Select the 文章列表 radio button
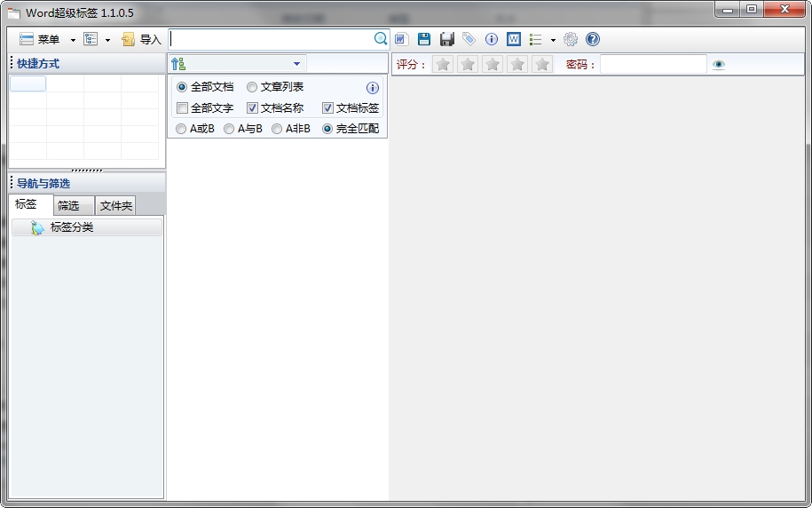This screenshot has height=508, width=812. [275, 87]
